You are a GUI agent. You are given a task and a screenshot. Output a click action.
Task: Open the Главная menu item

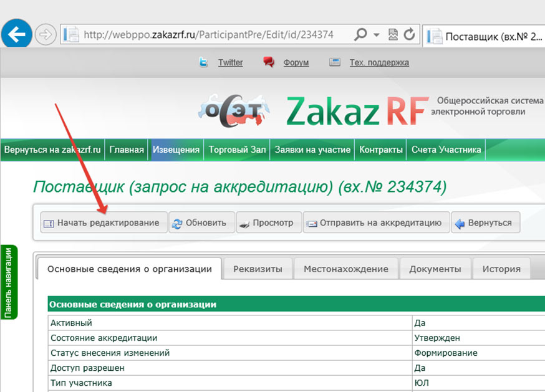point(127,150)
